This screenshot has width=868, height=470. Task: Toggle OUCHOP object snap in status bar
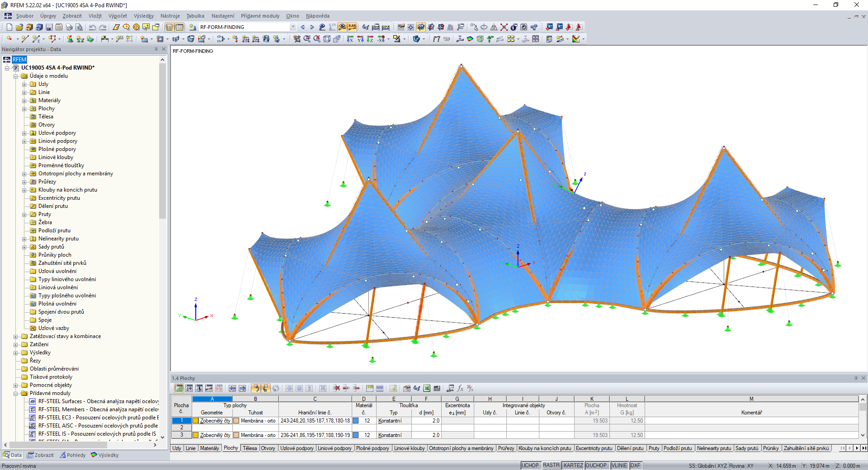596,465
